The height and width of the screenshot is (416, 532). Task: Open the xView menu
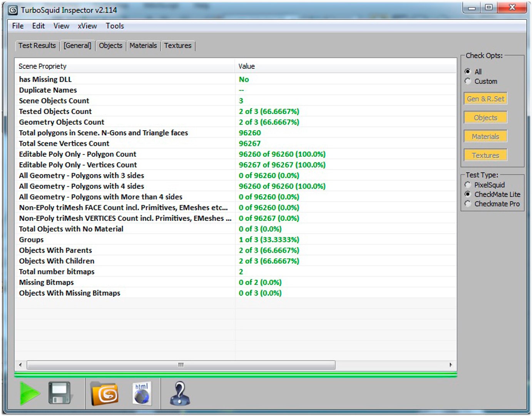click(x=87, y=26)
